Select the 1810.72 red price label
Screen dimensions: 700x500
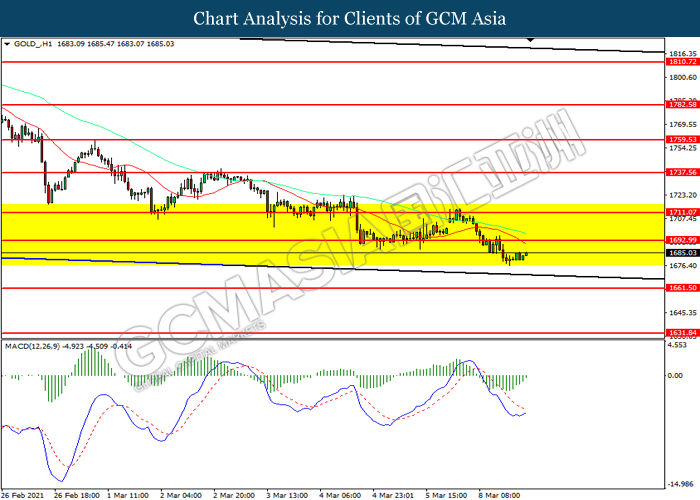coord(682,62)
